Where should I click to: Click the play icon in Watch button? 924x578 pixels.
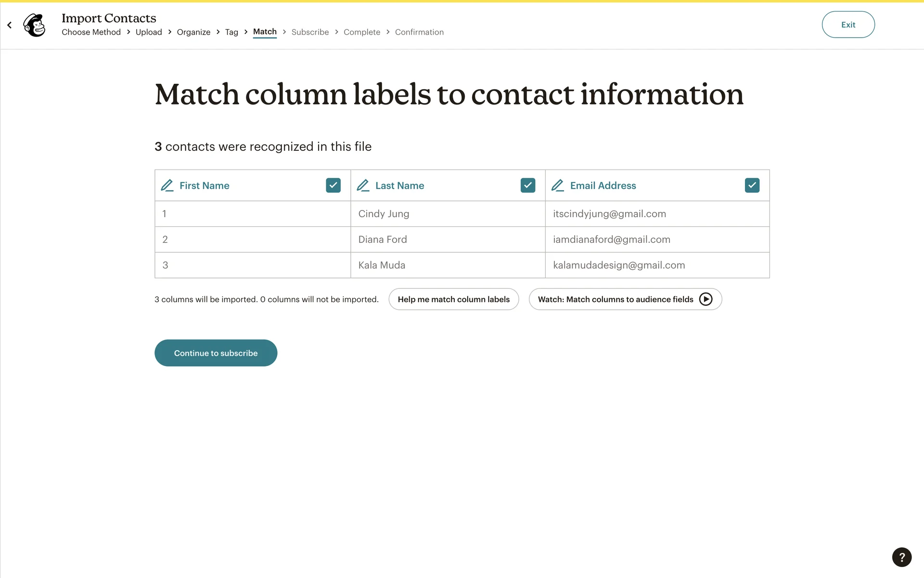pos(706,299)
